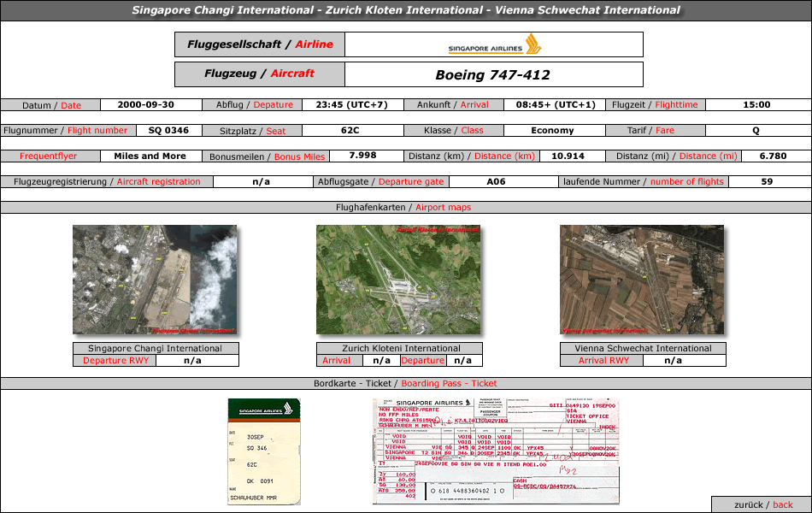Open the Vienna Schwechat airport map thumbnail
Viewport: 812px width, 513px height.
(642, 280)
